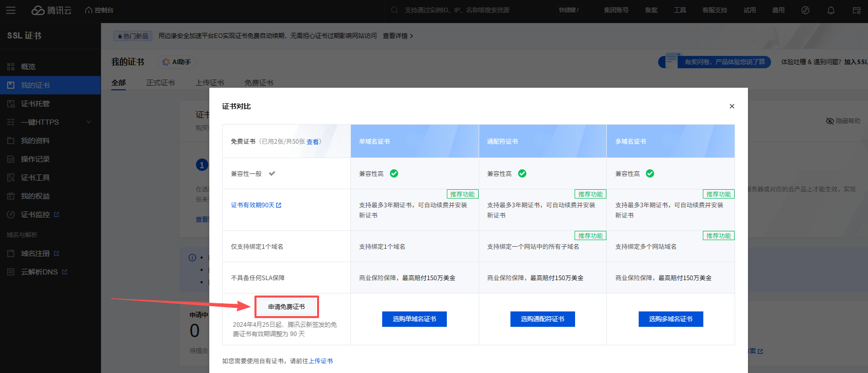The height and width of the screenshot is (373, 868).
Task: Click 选购通配符证书 button
Action: (x=542, y=319)
